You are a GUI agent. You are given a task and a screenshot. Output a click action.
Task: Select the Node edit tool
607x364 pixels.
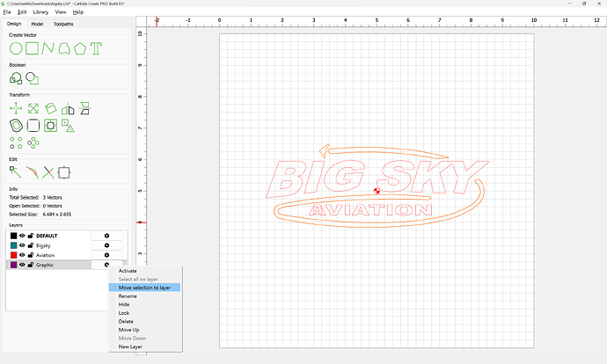click(x=16, y=172)
